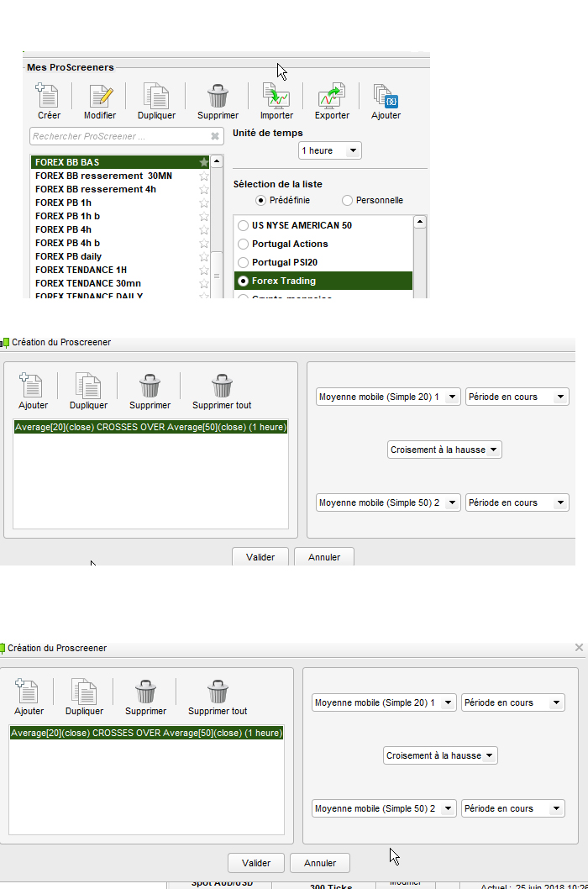The width and height of the screenshot is (588, 889).
Task: Open the 1 heure time unit dropdown
Action: tap(330, 150)
